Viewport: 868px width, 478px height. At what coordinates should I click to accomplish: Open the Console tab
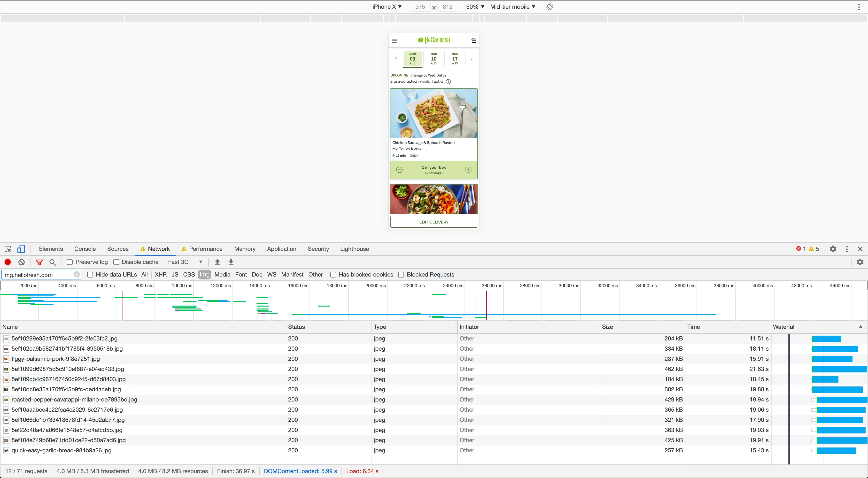(x=85, y=249)
